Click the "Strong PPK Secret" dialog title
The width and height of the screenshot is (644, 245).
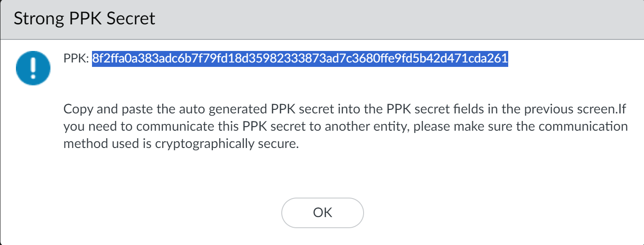(84, 19)
